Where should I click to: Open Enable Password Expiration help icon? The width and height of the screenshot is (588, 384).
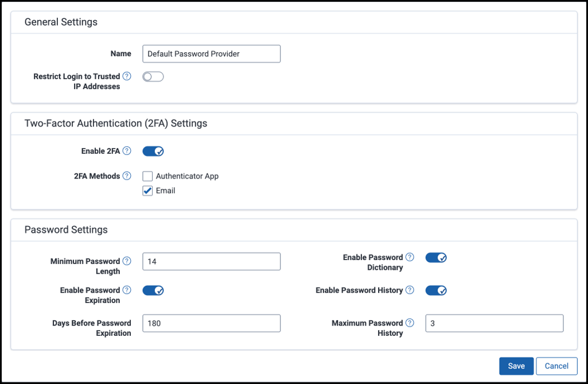click(x=127, y=290)
